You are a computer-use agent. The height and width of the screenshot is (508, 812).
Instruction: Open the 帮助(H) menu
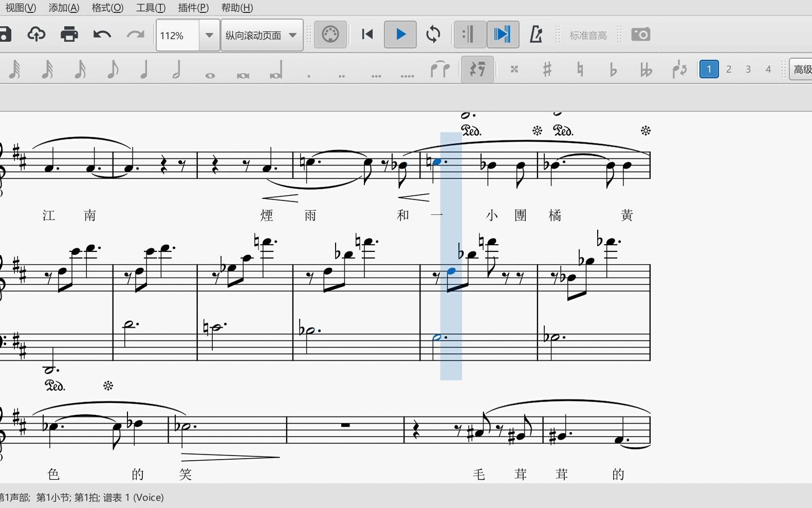point(237,8)
